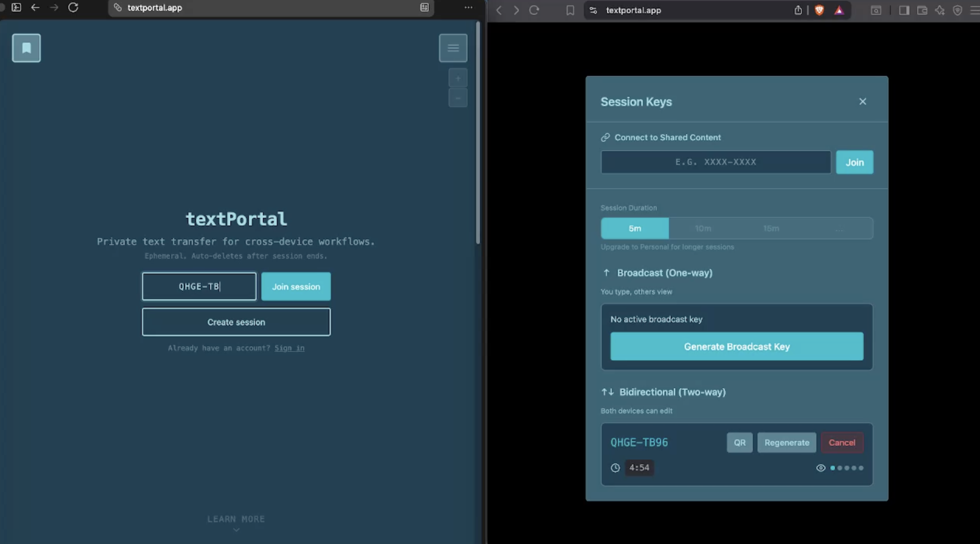980x544 pixels.
Task: Open site settings icon in right address bar
Action: click(593, 10)
